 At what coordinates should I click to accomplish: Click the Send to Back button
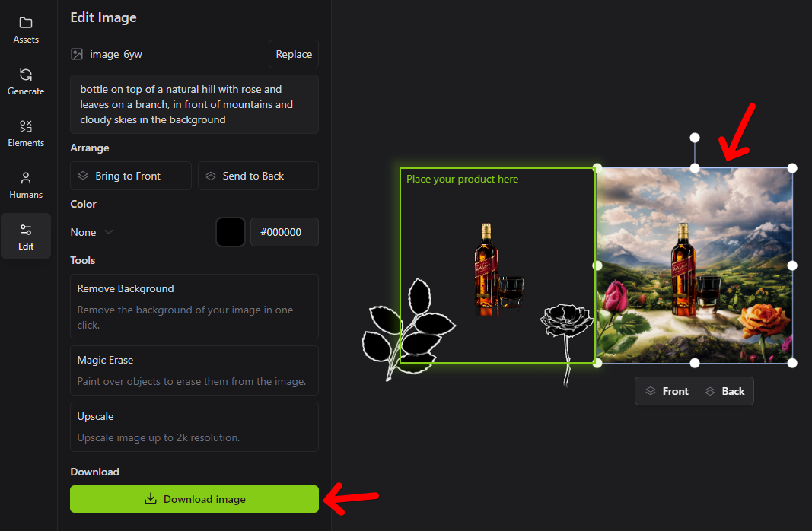coord(258,176)
